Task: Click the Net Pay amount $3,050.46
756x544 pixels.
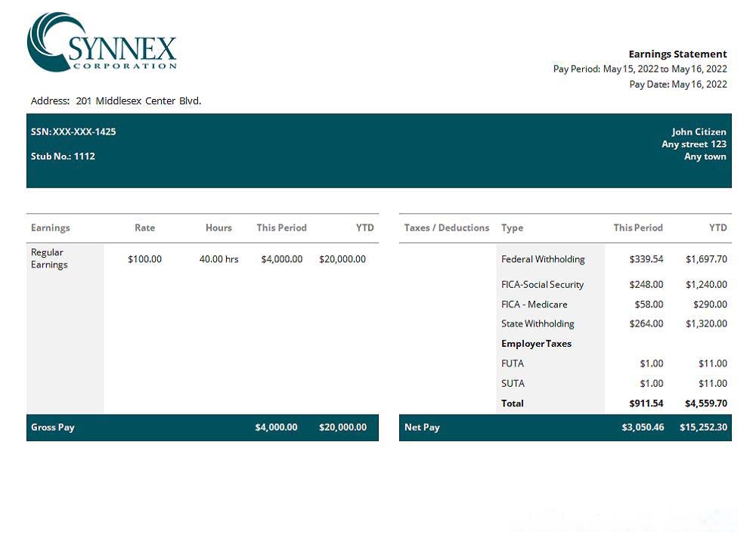Action: [641, 427]
